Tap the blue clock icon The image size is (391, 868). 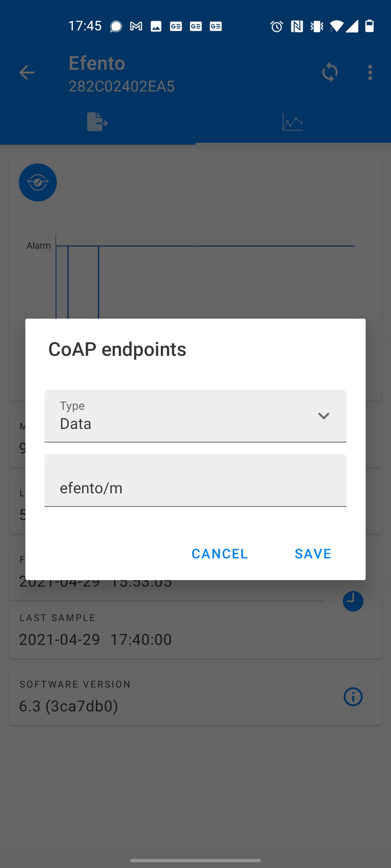coord(353,601)
